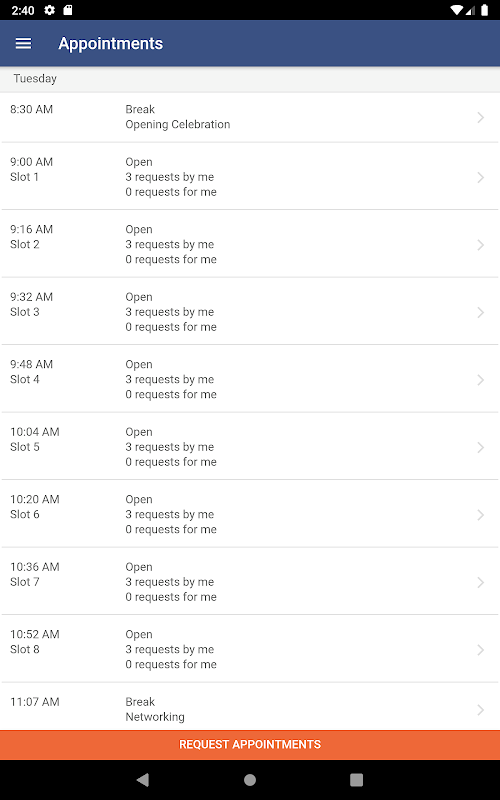Click the Request Appointments button
This screenshot has width=500, height=800.
tap(250, 744)
